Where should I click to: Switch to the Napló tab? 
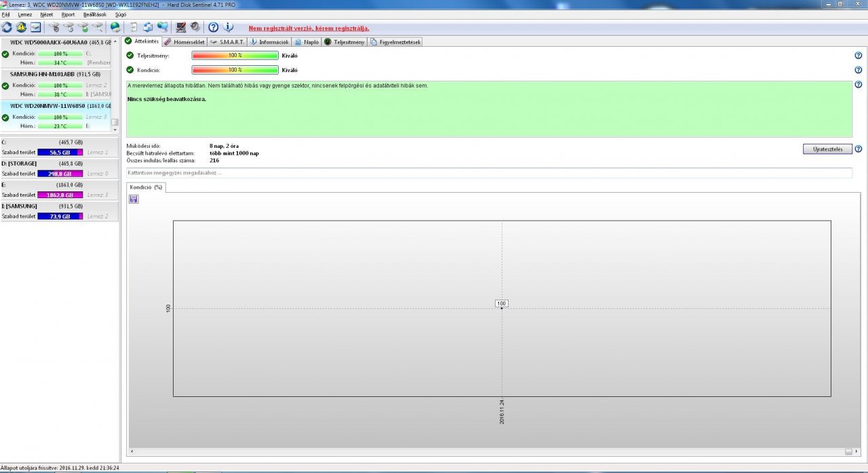click(307, 41)
